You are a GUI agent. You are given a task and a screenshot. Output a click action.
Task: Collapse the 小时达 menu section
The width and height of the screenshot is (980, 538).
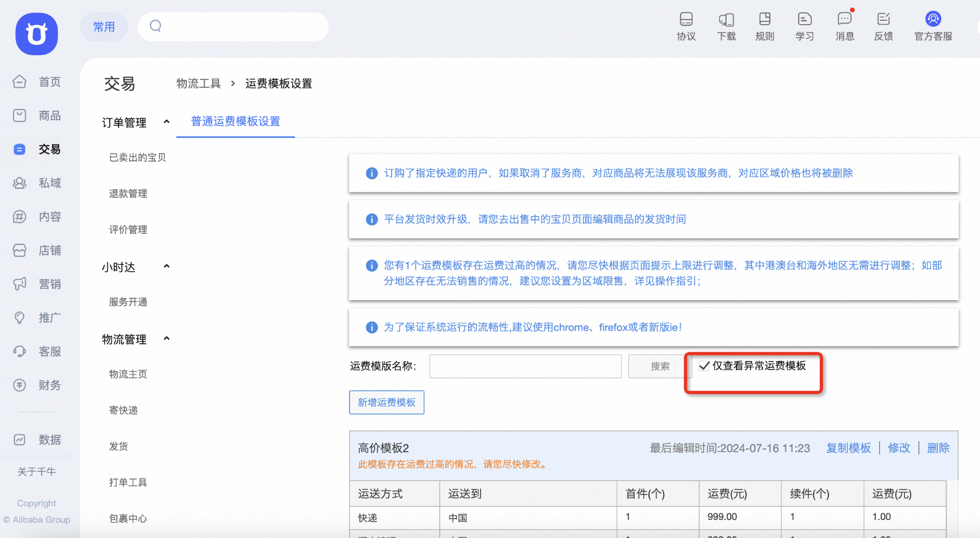167,266
